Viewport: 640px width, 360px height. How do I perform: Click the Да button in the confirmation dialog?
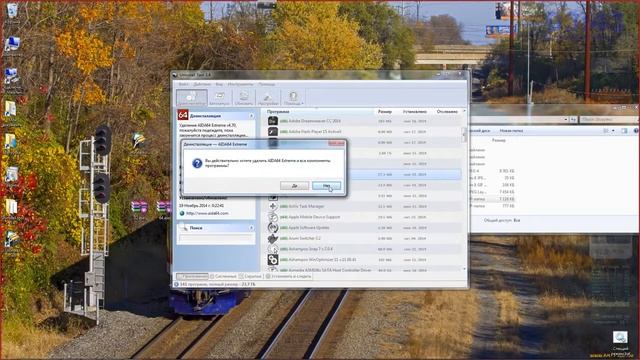click(x=294, y=186)
